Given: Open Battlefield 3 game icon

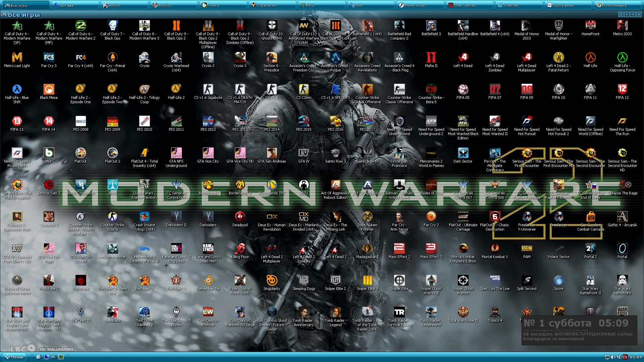Looking at the screenshot, I should tap(431, 26).
